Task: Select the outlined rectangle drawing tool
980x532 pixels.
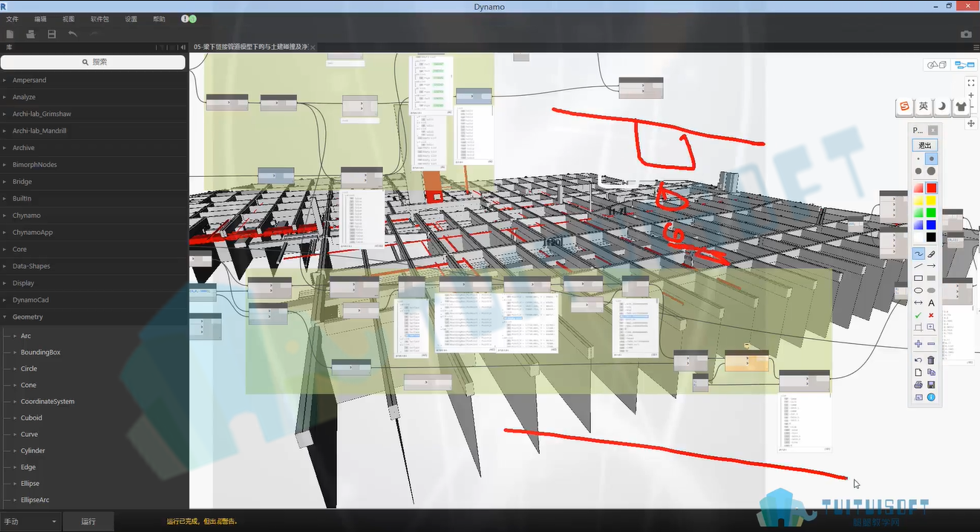Action: tap(918, 279)
